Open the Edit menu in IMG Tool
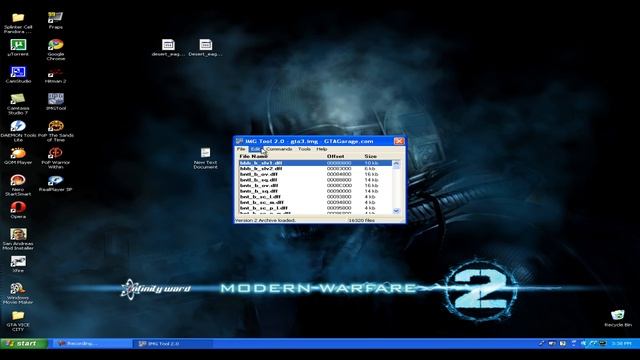Image resolution: width=640 pixels, height=360 pixels. tap(256, 149)
